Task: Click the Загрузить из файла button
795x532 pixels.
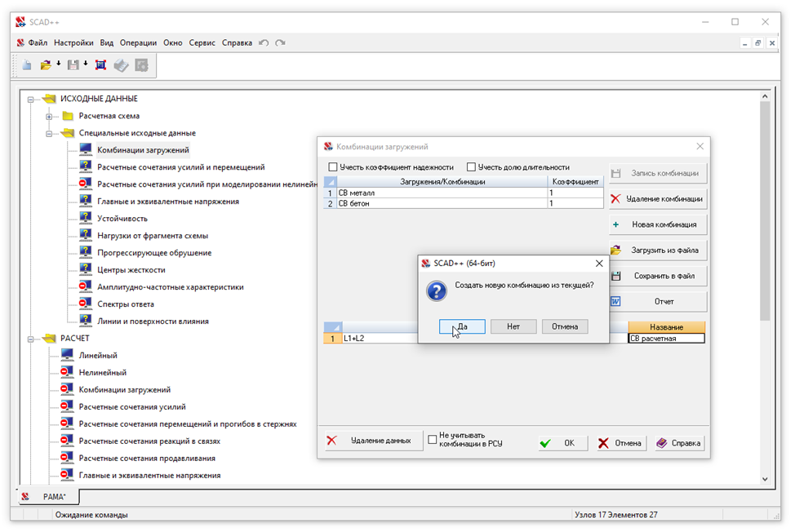Action: 658,250
